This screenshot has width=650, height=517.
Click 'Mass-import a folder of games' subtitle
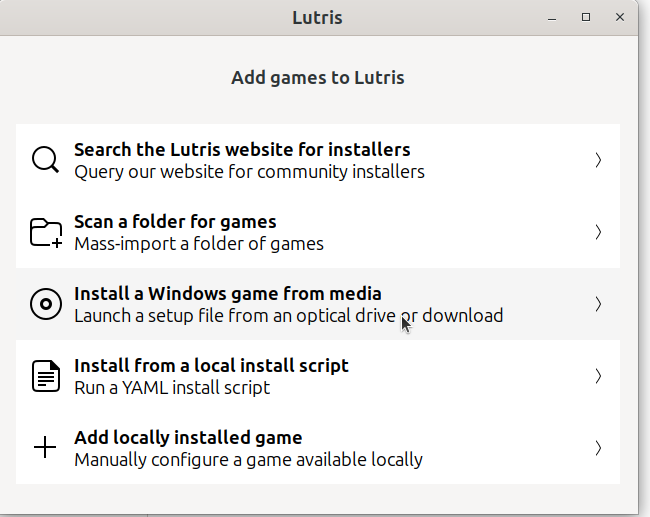199,244
